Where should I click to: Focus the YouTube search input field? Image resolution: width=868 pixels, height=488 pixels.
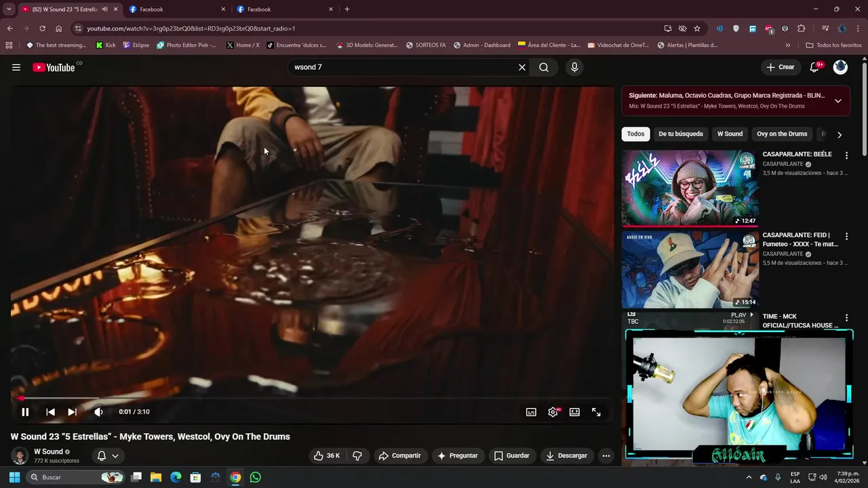(x=403, y=67)
